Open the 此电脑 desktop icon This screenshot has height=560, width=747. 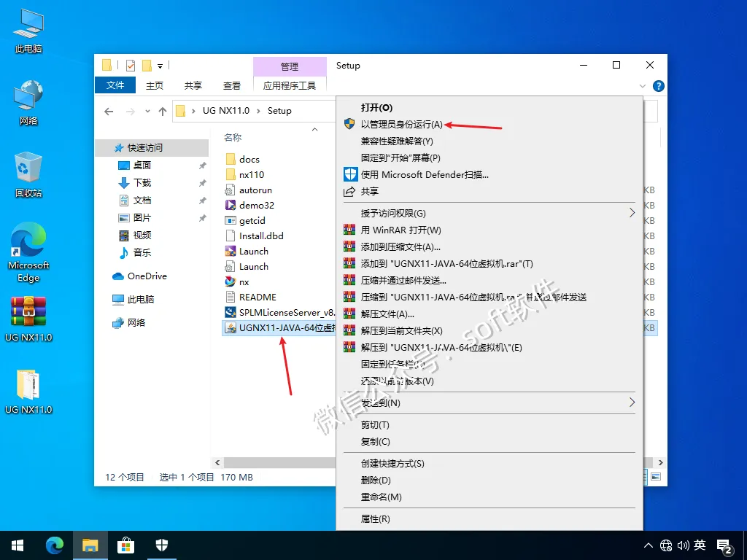click(28, 31)
